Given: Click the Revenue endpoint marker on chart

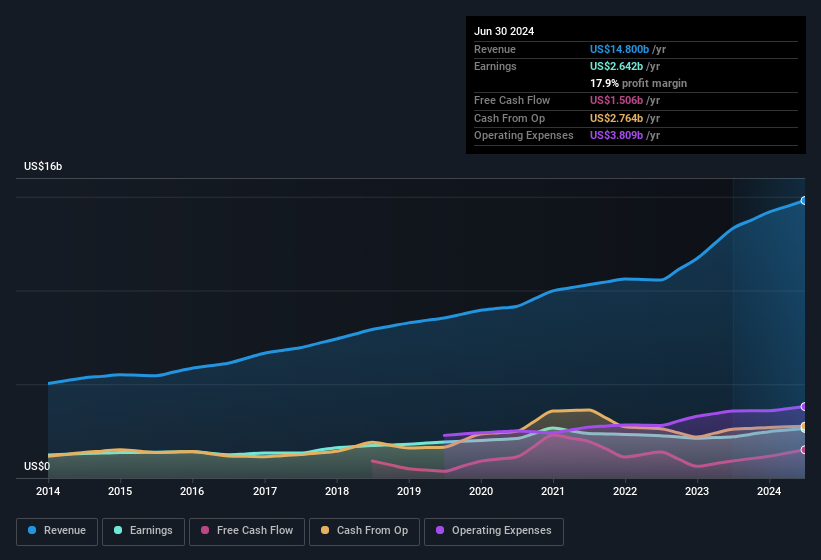Looking at the screenshot, I should (804, 201).
